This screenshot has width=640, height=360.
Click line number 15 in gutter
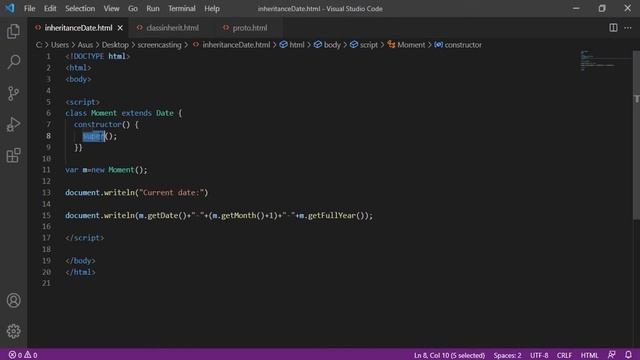click(x=46, y=215)
